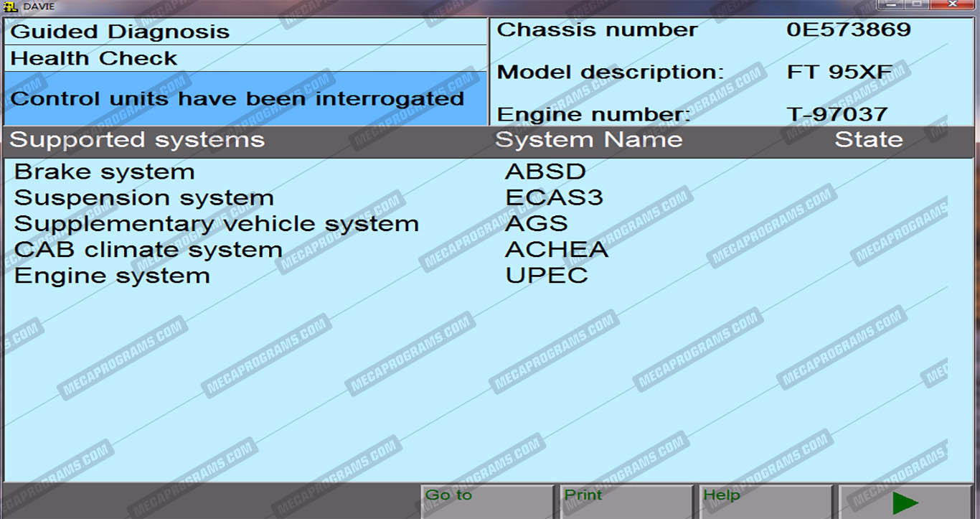Screen dimensions: 980x519
Task: Select the Engine system row
Action: 113,276
